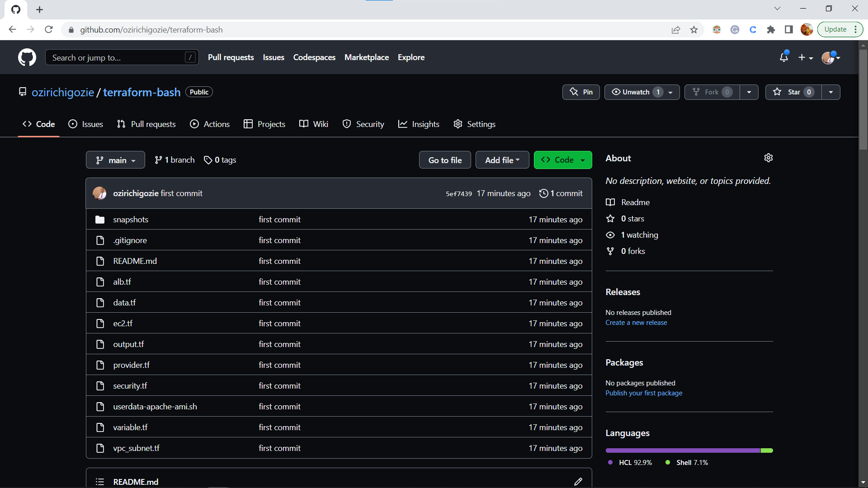Open repository Settings tab
This screenshot has height=488, width=868.
click(x=474, y=124)
